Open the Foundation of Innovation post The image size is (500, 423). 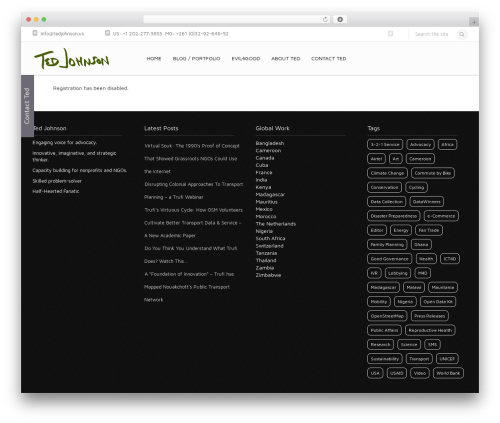pos(189,287)
